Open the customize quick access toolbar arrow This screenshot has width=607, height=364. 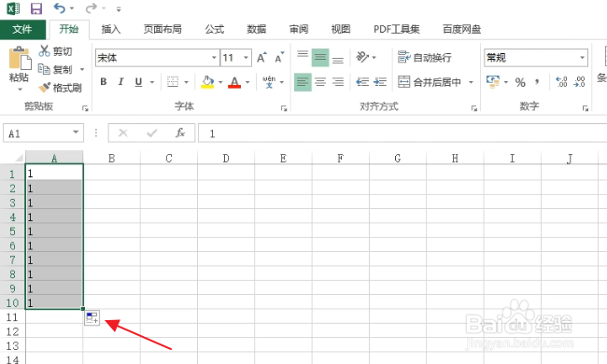click(119, 9)
